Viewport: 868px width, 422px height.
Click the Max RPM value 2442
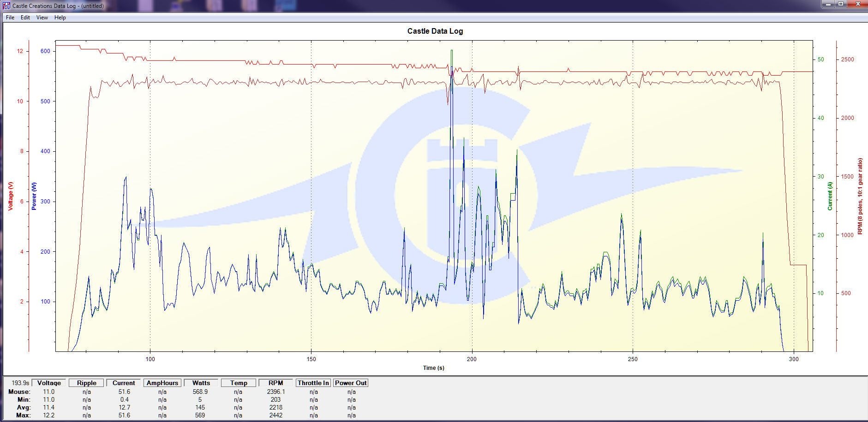pyautogui.click(x=276, y=415)
